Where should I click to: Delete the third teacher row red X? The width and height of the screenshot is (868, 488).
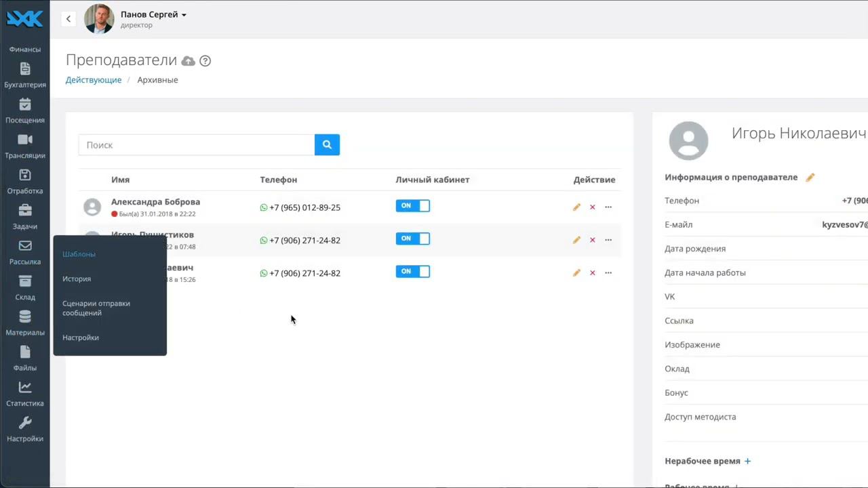coord(592,272)
